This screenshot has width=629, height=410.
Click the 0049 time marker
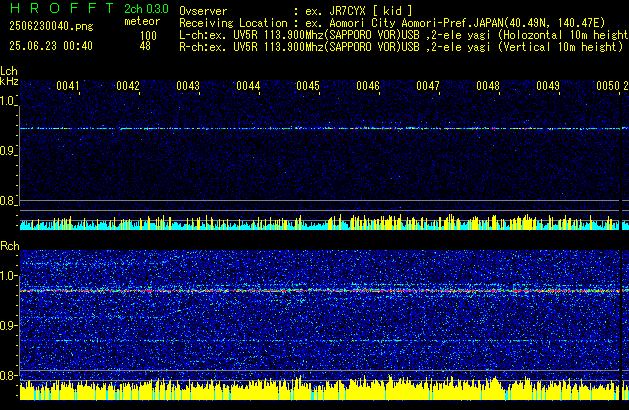tap(548, 86)
